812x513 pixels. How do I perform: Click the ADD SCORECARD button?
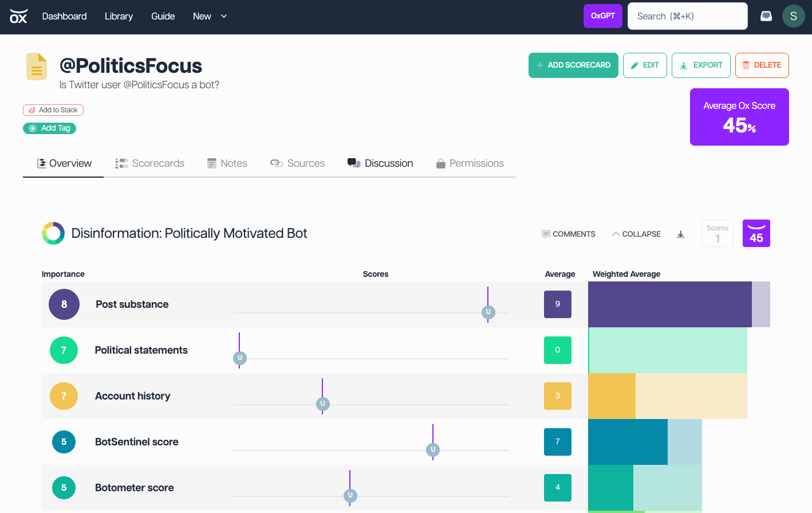(573, 65)
